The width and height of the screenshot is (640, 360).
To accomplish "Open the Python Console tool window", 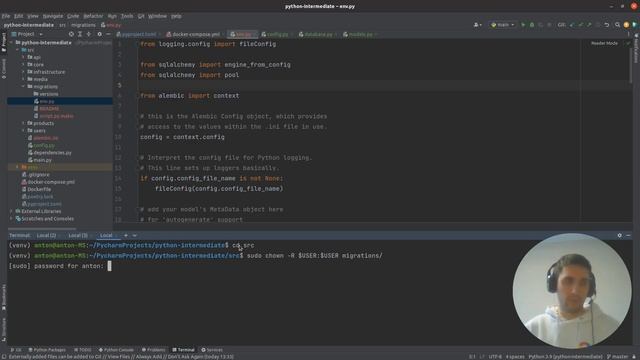I will (116, 350).
